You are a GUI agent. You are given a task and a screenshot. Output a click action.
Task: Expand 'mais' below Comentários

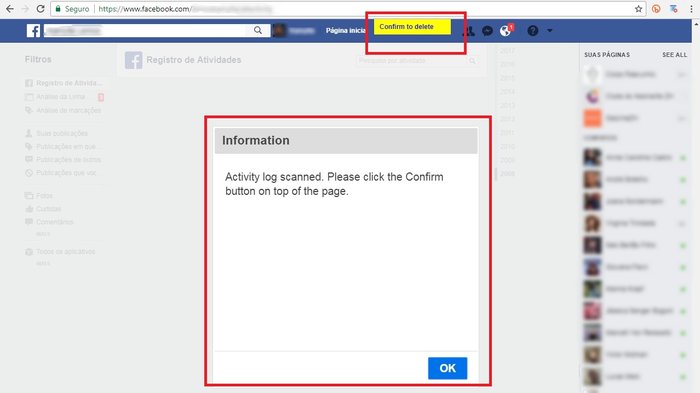click(x=43, y=234)
